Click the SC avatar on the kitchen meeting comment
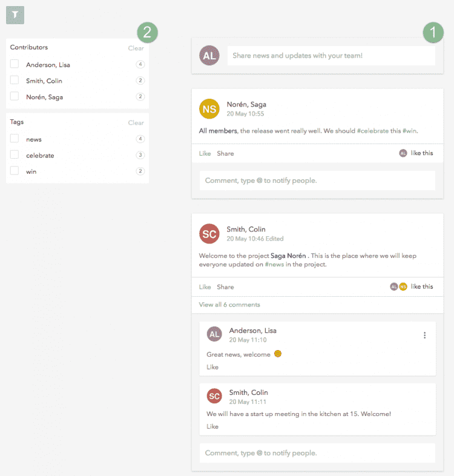 coord(214,396)
